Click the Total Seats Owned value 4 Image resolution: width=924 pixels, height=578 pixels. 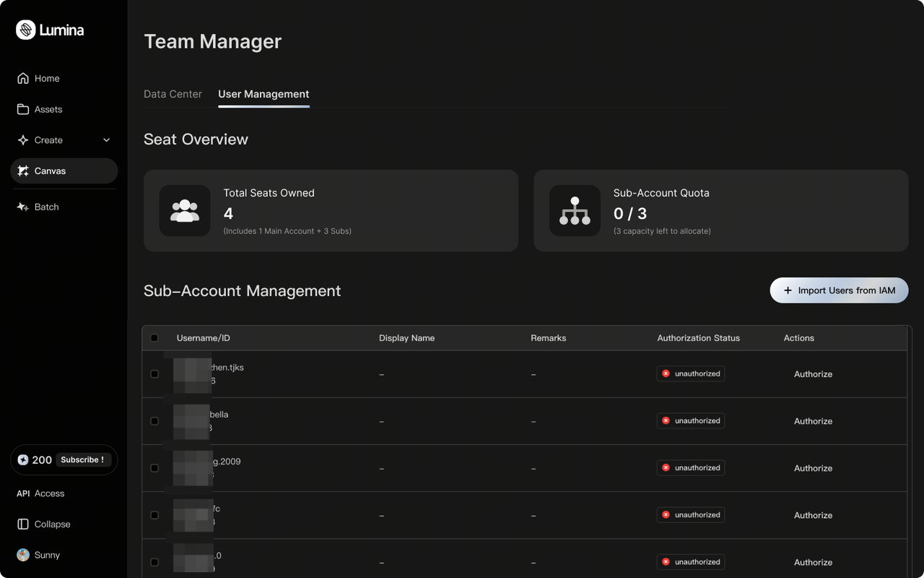228,214
